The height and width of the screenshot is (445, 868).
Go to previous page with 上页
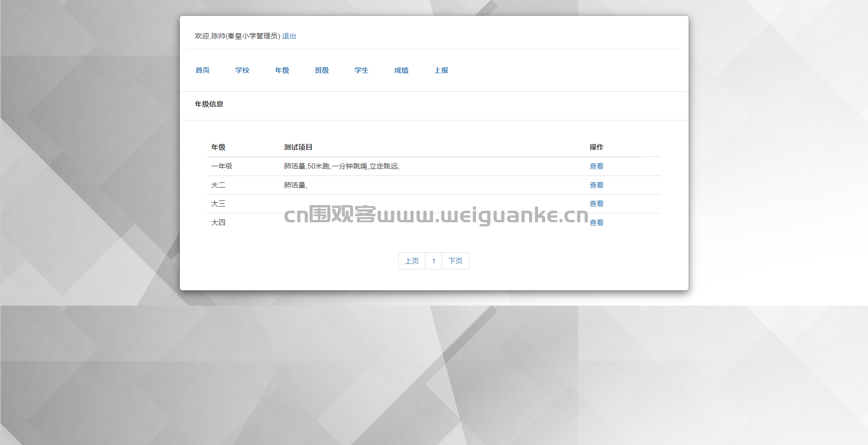point(412,261)
